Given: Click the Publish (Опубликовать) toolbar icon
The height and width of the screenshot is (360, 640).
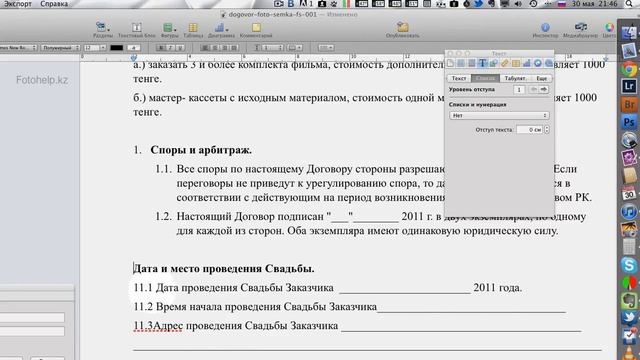Looking at the screenshot, I should 402,30.
